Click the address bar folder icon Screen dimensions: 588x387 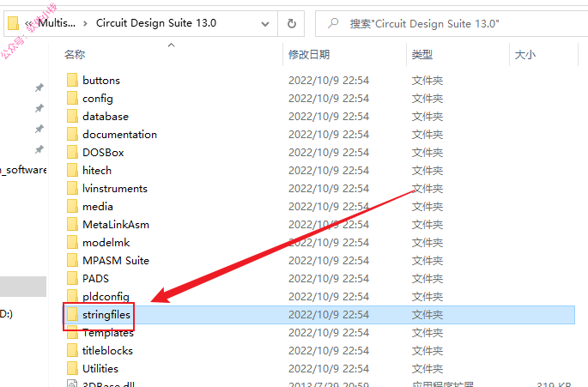click(13, 23)
